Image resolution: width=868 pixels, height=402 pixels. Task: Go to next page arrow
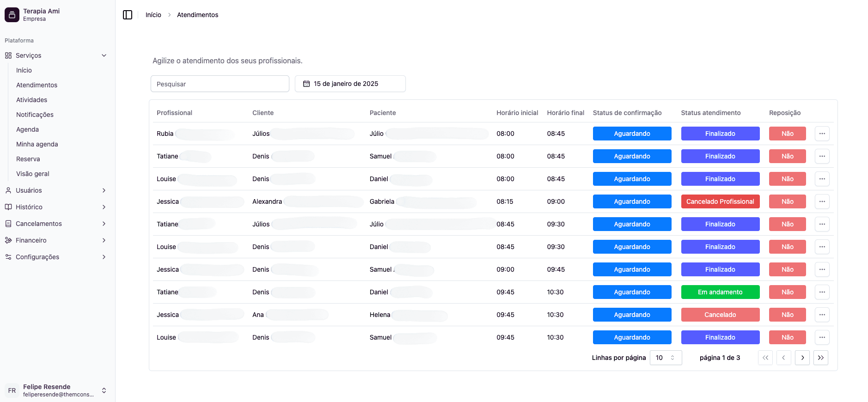(x=802, y=358)
